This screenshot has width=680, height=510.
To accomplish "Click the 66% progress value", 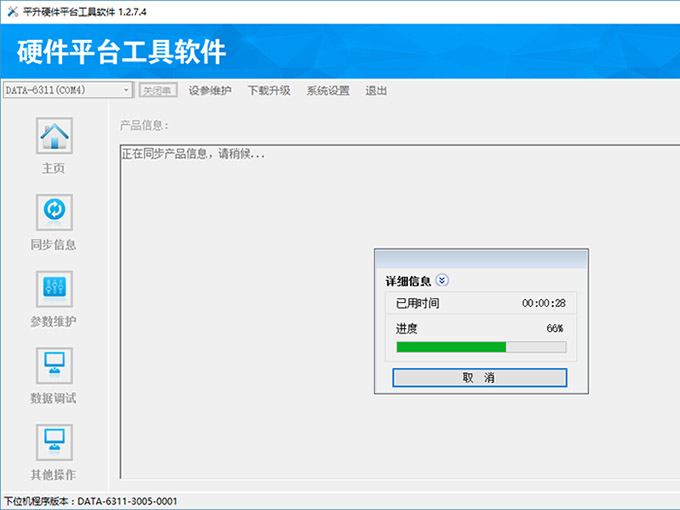I will pyautogui.click(x=555, y=328).
